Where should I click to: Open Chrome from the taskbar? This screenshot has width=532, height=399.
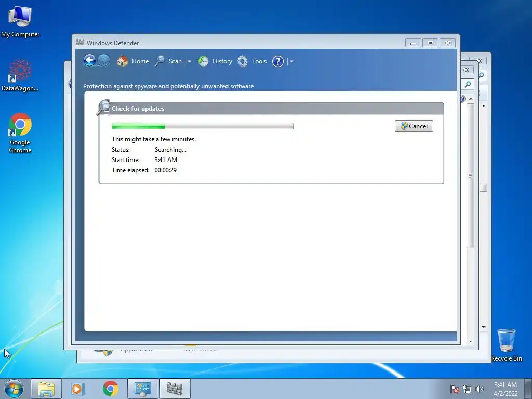110,389
